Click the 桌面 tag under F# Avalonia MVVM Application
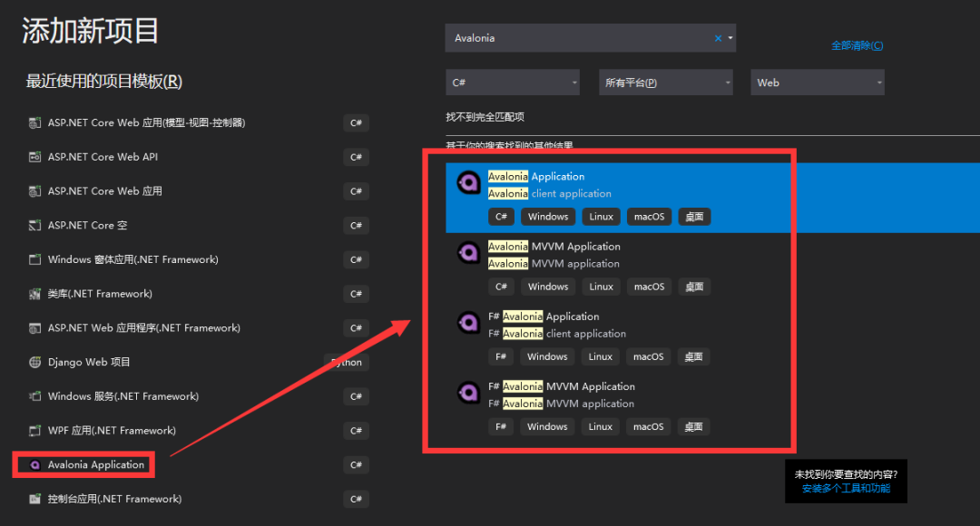980x526 pixels. [x=694, y=426]
